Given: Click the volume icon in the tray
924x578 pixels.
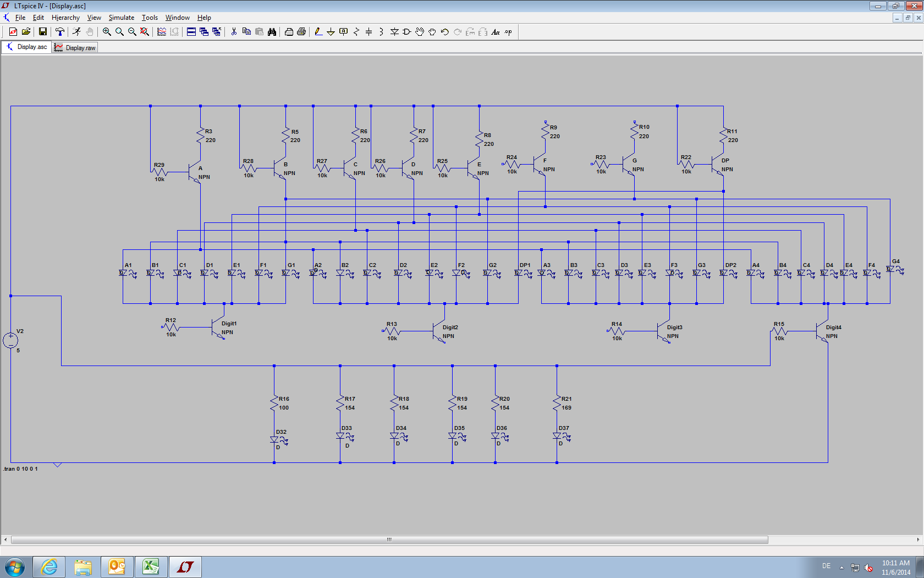Looking at the screenshot, I should (868, 568).
